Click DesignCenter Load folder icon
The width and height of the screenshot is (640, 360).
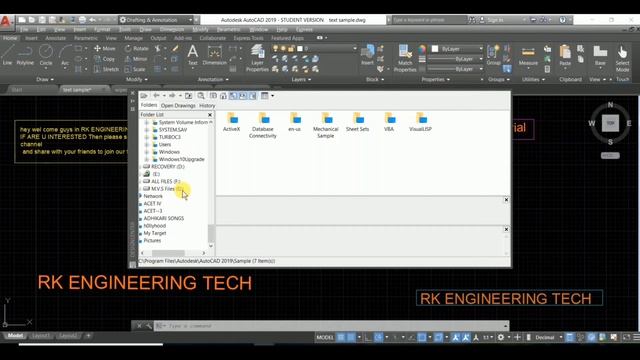[x=144, y=96]
